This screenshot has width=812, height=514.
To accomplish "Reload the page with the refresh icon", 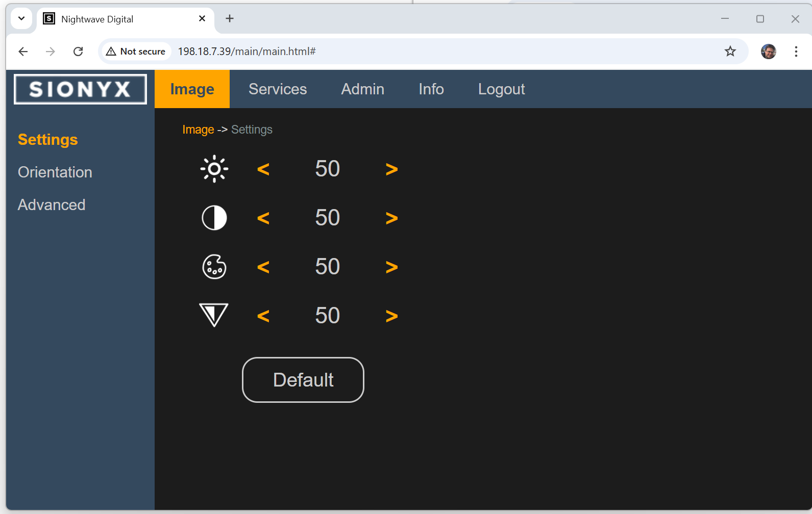I will 78,52.
